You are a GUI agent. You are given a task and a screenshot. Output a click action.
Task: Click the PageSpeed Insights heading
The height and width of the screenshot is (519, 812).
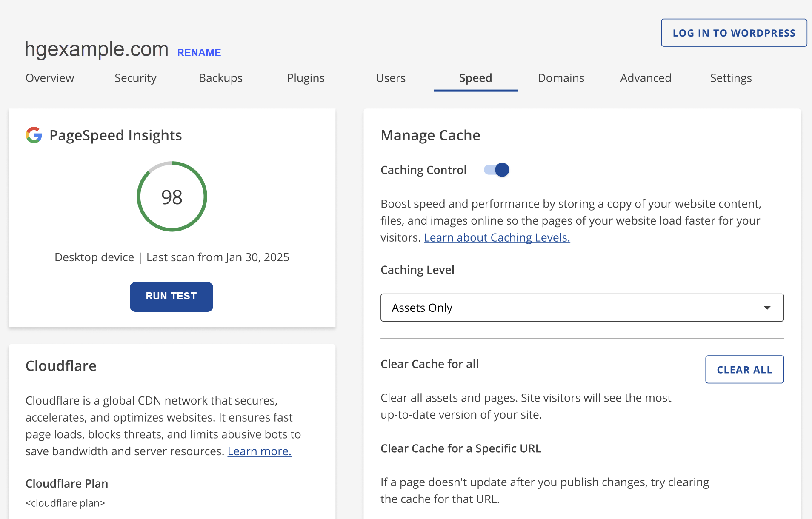click(x=115, y=135)
